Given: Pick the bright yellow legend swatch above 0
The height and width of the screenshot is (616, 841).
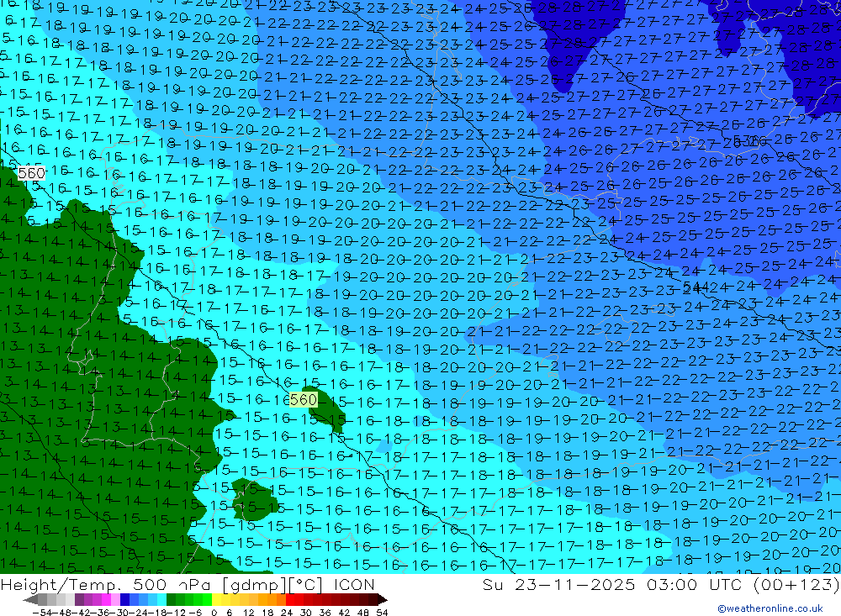Looking at the screenshot, I should [x=217, y=599].
